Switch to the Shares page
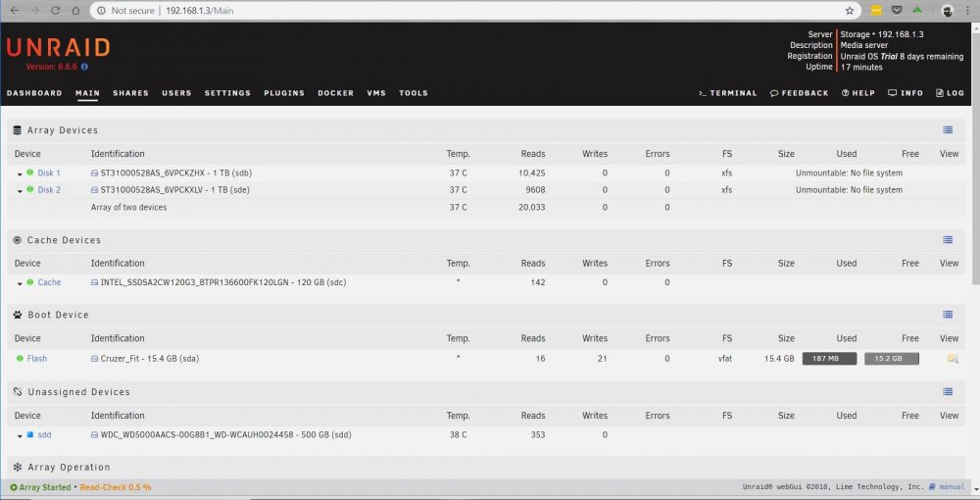The image size is (980, 500). pos(130,92)
